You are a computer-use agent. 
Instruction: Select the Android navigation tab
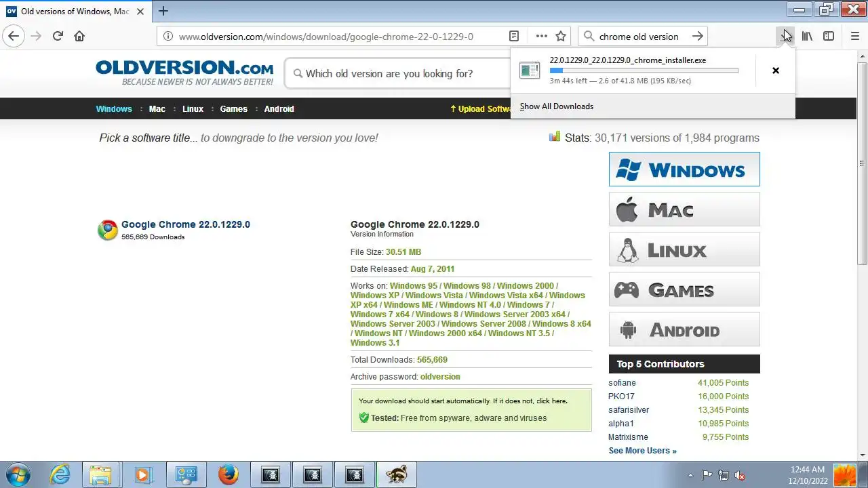279,108
